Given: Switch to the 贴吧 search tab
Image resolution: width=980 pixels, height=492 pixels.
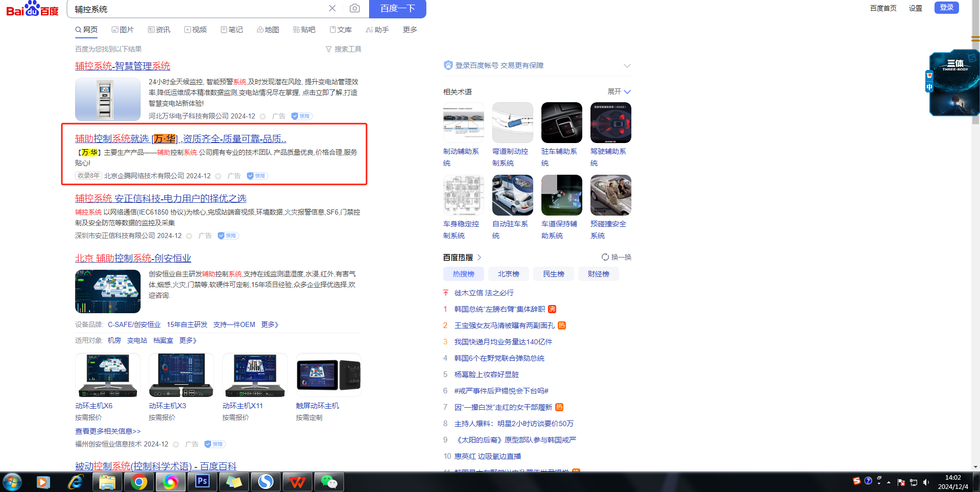Looking at the screenshot, I should point(304,30).
